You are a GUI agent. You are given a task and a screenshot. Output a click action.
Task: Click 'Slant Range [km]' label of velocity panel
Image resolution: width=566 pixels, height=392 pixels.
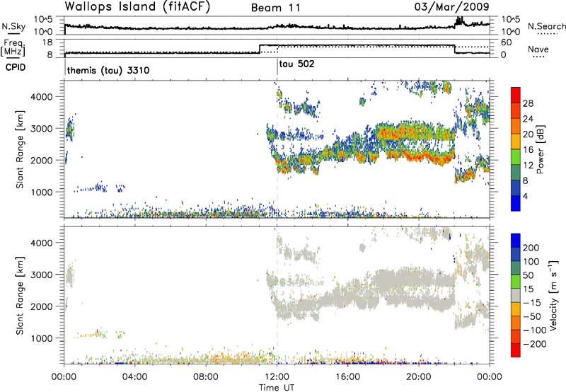pos(20,296)
